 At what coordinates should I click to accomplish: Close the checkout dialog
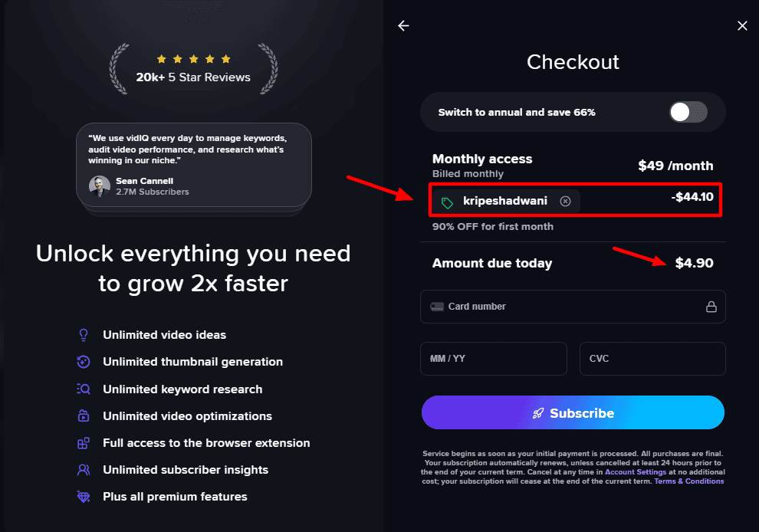pyautogui.click(x=742, y=26)
